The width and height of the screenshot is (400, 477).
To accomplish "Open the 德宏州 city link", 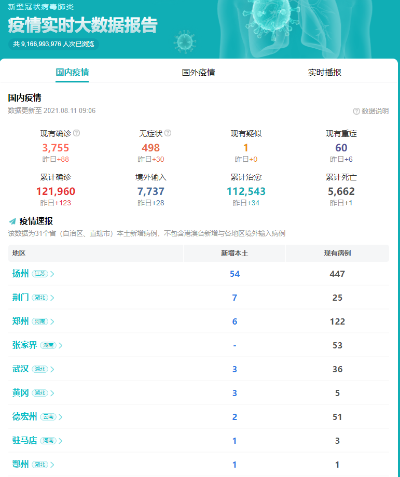I will click(24, 416).
